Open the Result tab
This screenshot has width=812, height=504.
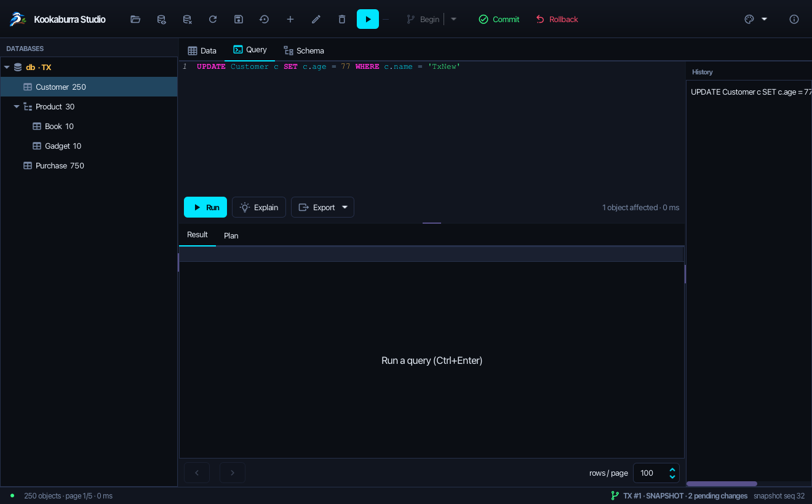coord(197,235)
